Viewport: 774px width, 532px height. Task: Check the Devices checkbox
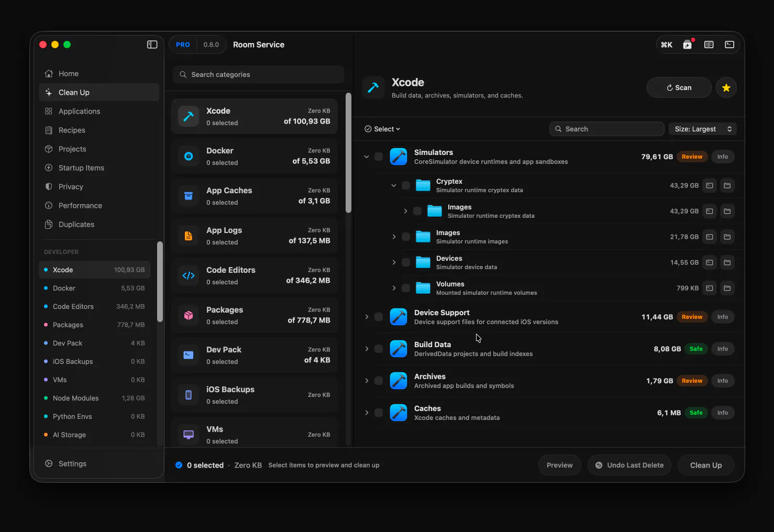[406, 262]
